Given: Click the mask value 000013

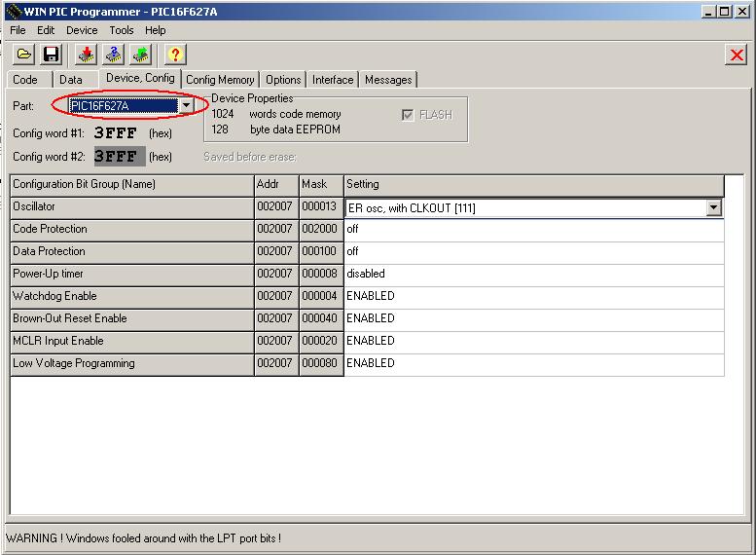Looking at the screenshot, I should 322,208.
